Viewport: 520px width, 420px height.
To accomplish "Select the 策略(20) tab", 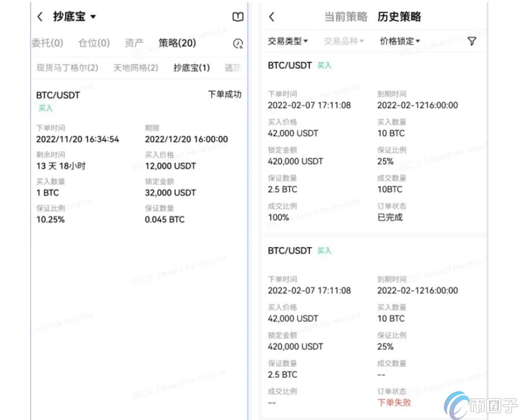I will point(178,43).
